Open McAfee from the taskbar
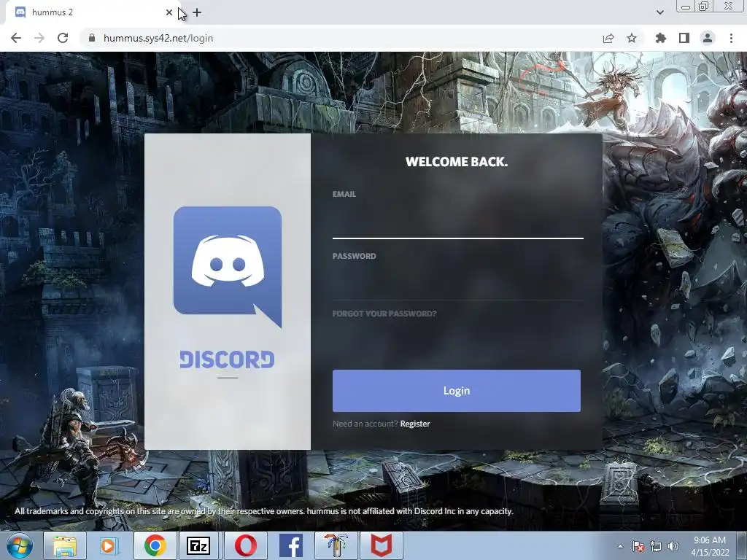The image size is (747, 560). pyautogui.click(x=381, y=545)
